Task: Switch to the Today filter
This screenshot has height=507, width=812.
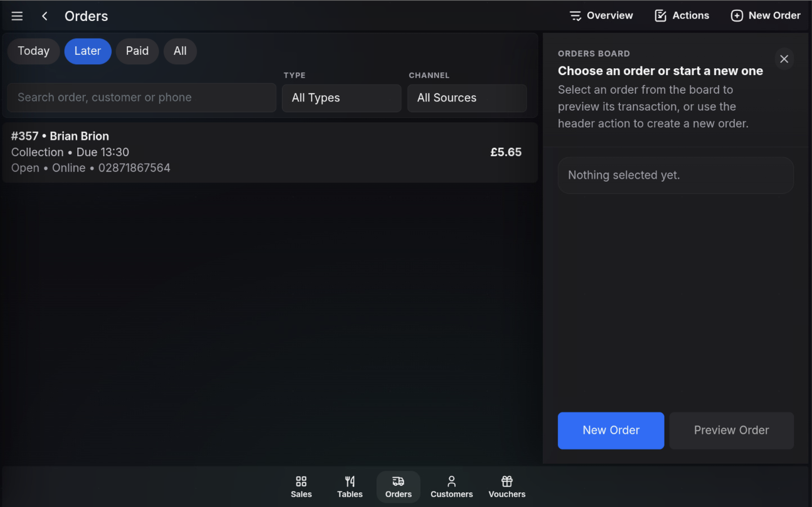Action: (x=34, y=51)
